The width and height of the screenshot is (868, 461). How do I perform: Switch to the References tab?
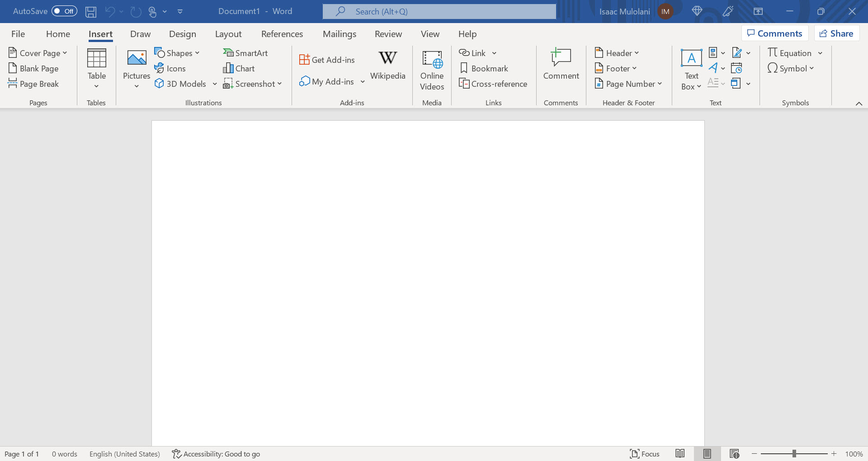pyautogui.click(x=282, y=34)
